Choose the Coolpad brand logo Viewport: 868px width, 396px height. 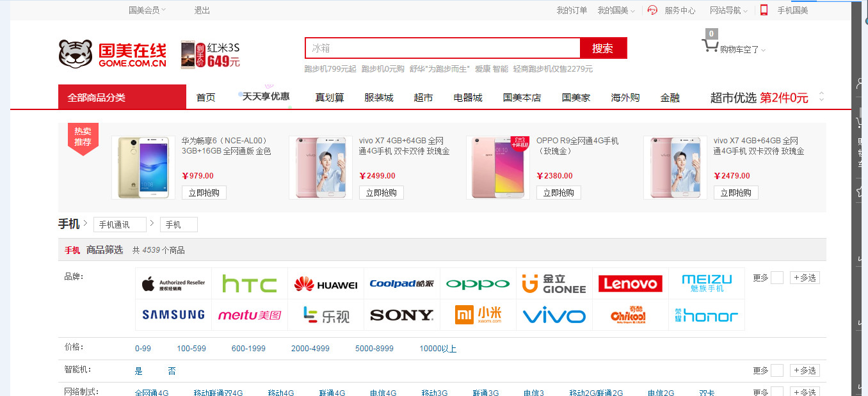click(402, 283)
